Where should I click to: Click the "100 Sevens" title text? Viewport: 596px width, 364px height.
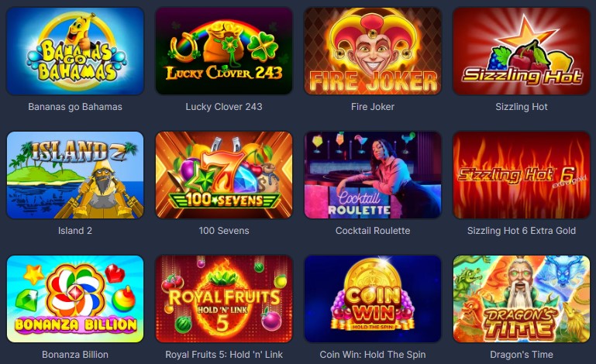pos(224,231)
